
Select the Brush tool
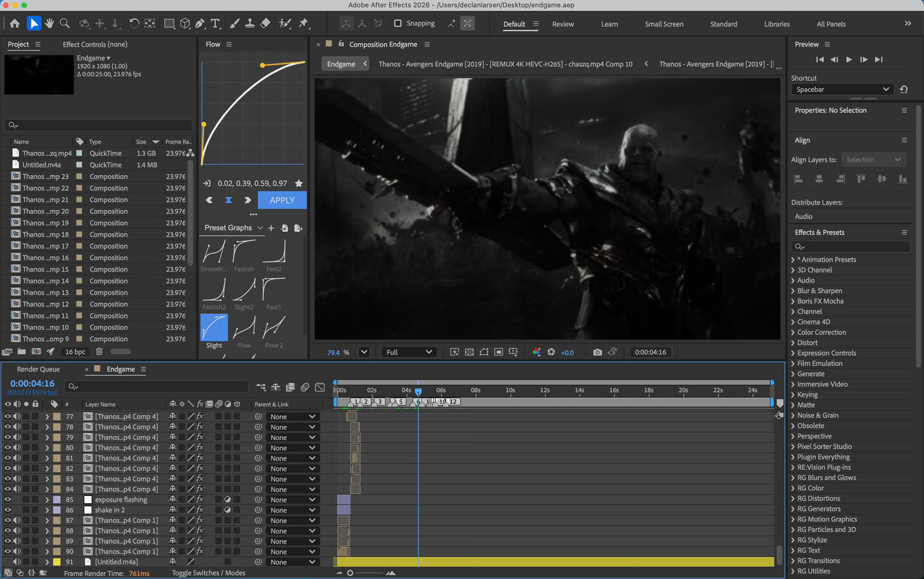coord(234,23)
